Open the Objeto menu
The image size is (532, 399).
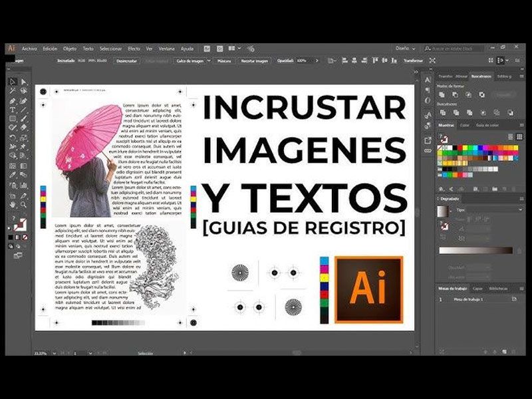pos(70,49)
